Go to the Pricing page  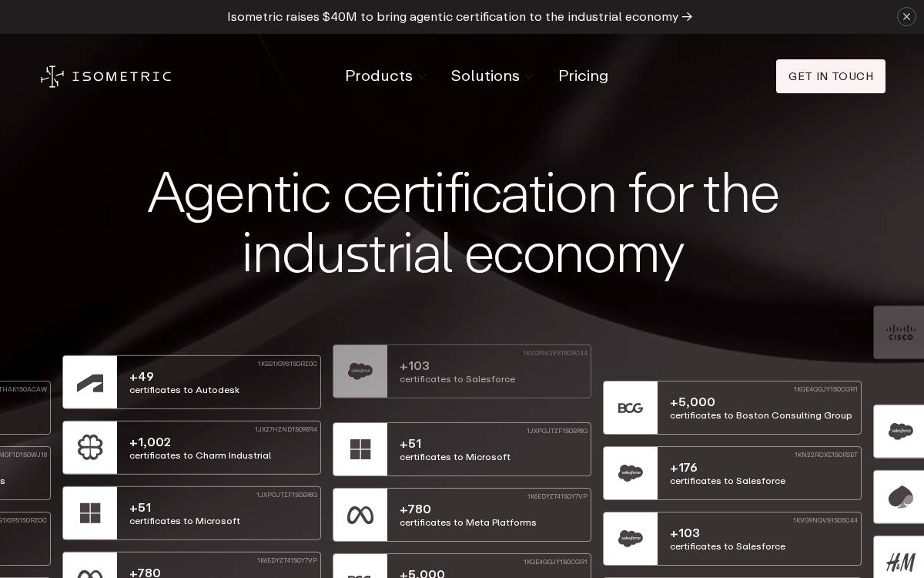pyautogui.click(x=583, y=76)
